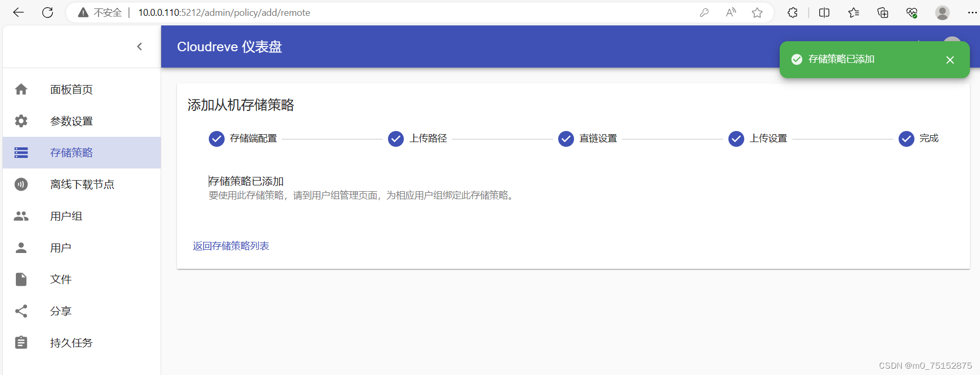
Task: Open browser collections icon
Action: coord(883,13)
